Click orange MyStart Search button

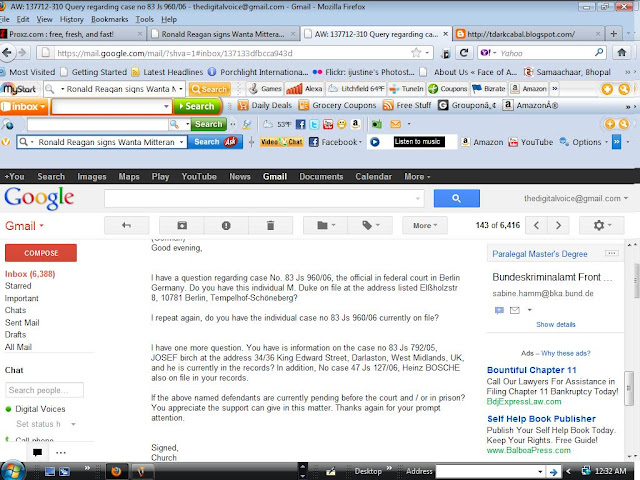click(x=209, y=89)
